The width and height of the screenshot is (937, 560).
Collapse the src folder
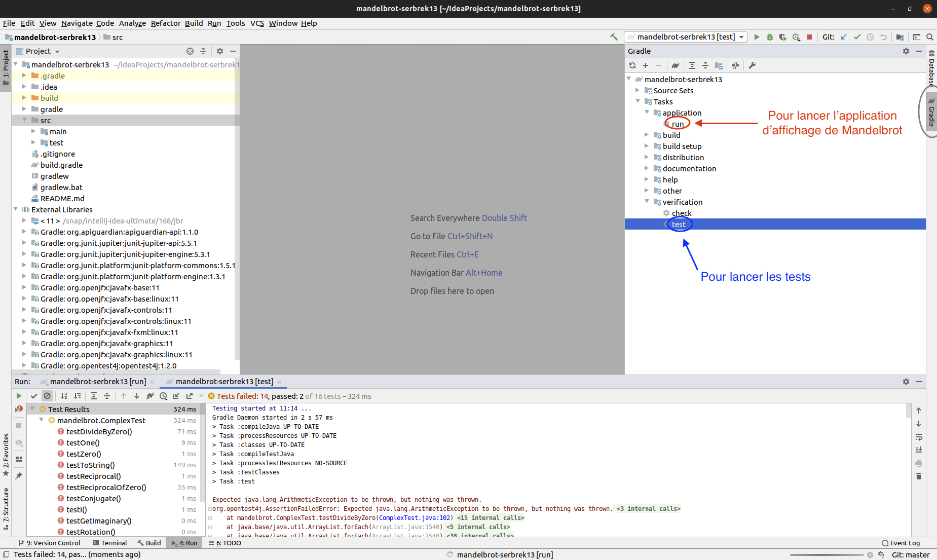click(24, 120)
